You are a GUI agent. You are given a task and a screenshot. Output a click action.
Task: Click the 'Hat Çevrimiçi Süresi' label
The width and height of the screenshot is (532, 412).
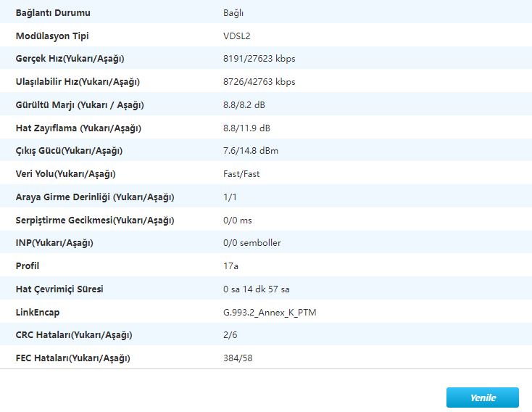click(x=59, y=289)
